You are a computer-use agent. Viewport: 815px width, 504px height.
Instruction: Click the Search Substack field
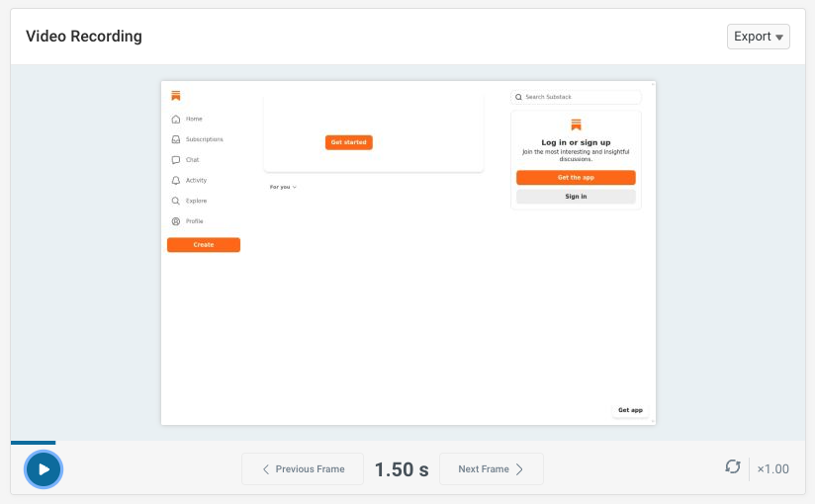[576, 97]
